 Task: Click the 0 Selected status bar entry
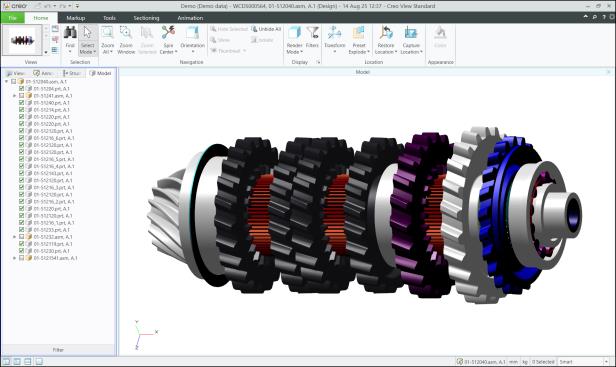pos(543,361)
